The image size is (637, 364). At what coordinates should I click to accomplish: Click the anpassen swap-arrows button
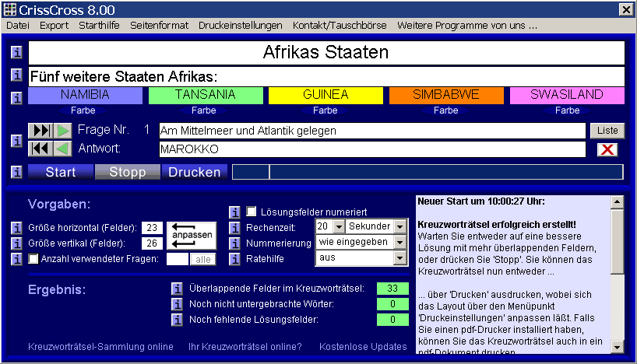pyautogui.click(x=192, y=234)
